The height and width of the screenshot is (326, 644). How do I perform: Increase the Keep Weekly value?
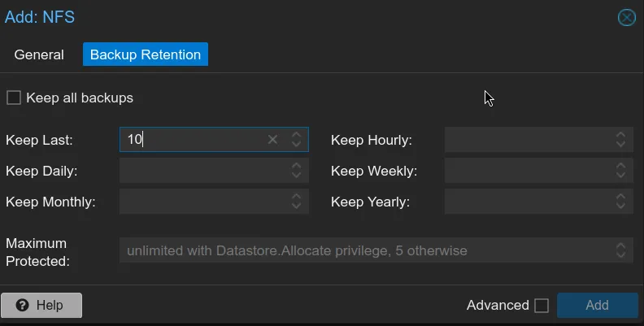621,166
